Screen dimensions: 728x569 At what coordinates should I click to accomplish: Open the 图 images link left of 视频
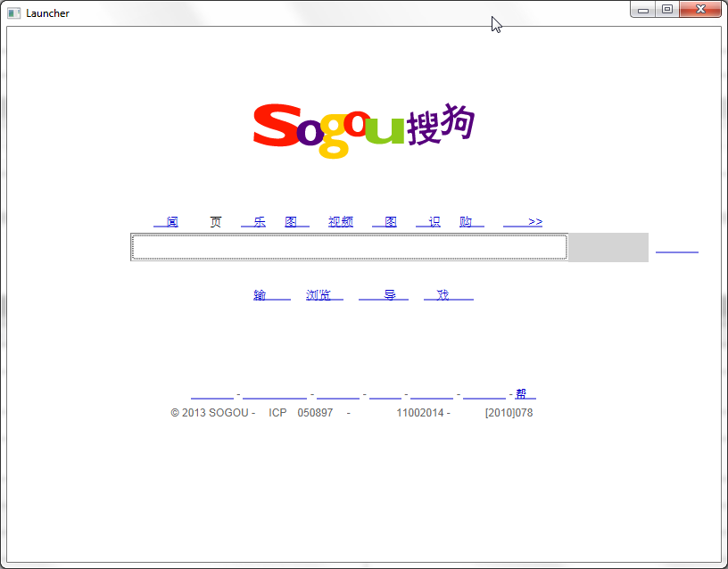[x=296, y=222]
